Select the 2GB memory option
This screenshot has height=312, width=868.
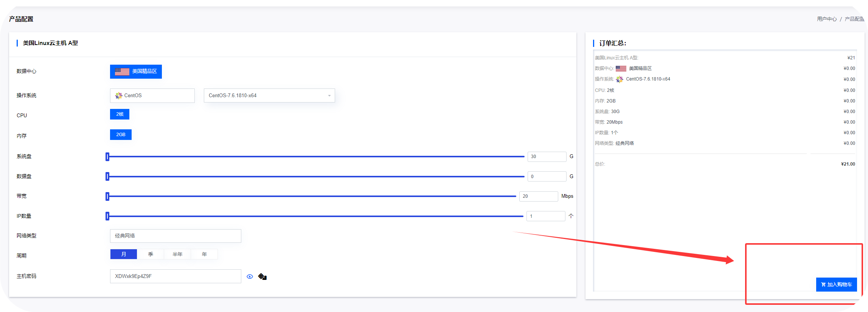(x=121, y=135)
